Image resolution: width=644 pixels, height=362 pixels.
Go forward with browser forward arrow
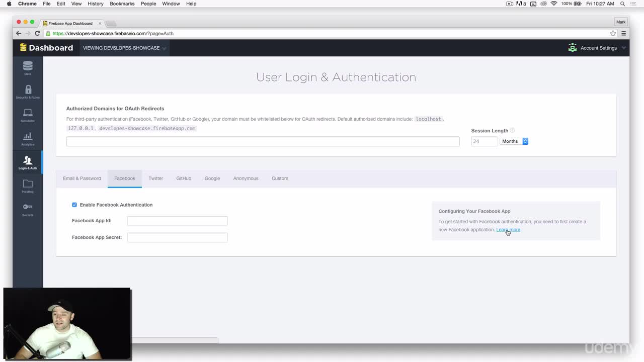click(x=28, y=33)
